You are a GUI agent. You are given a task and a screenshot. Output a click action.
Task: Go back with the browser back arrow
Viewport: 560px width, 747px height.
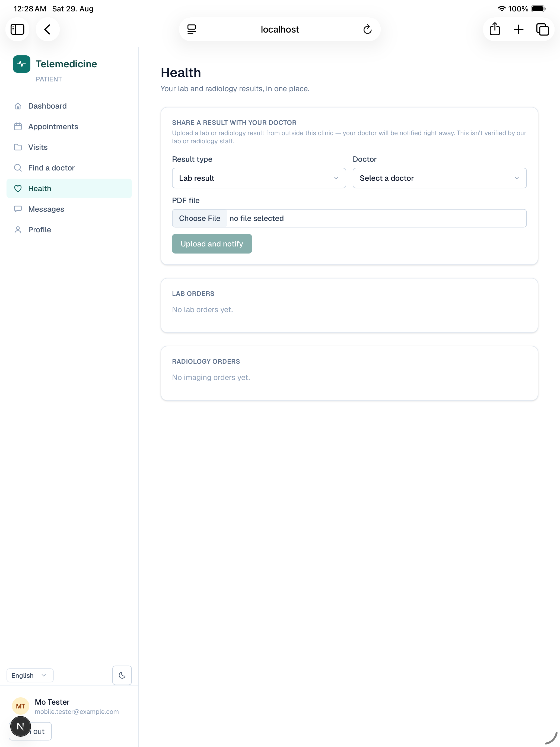47,29
